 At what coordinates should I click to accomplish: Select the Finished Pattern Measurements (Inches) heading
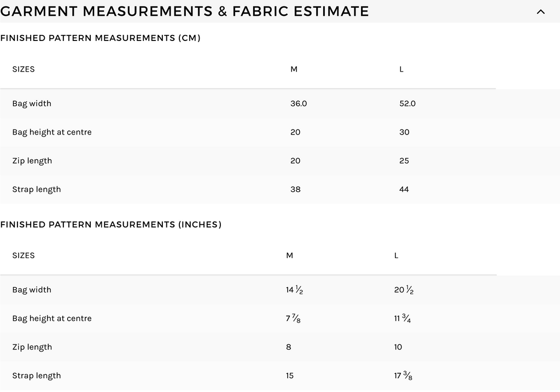(x=111, y=224)
